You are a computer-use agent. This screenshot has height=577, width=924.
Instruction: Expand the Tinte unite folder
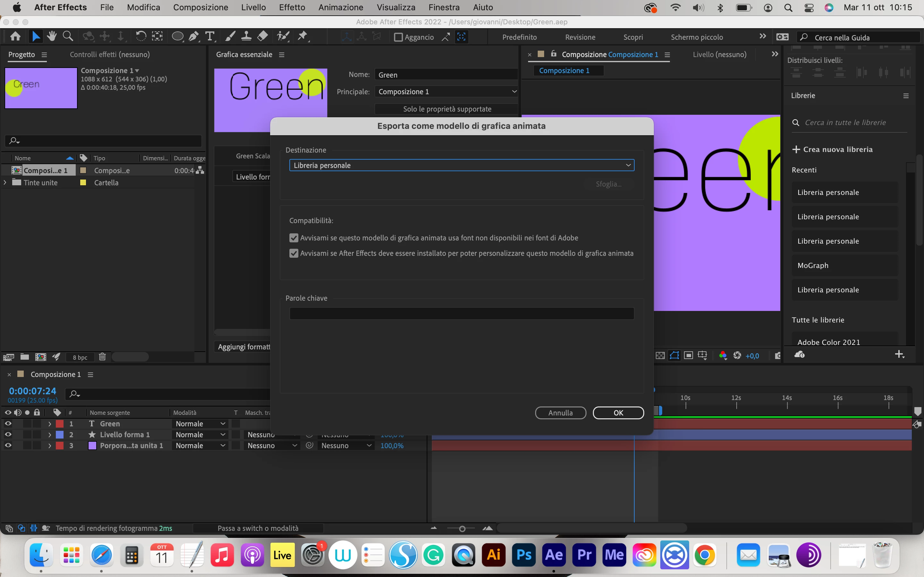[x=5, y=183]
